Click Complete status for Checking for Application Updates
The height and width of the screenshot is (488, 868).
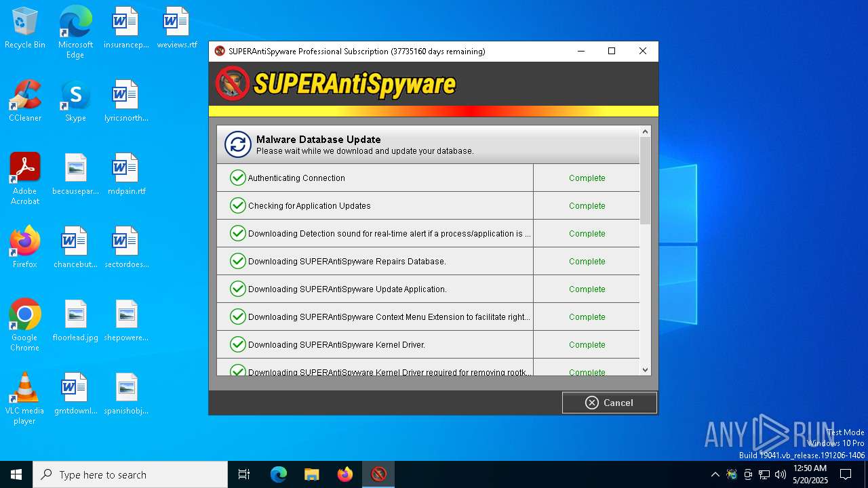click(x=587, y=206)
